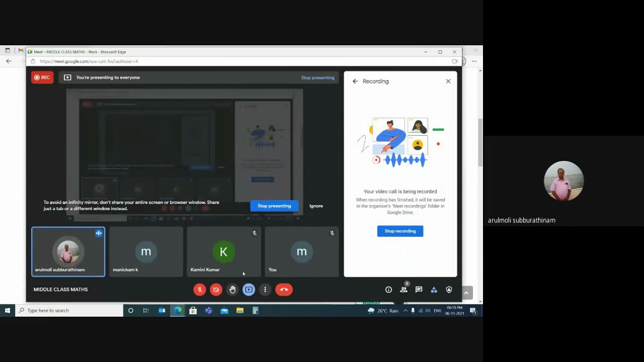Screen dimensions: 644x362
Task: Click Stop presenting link in top banner
Action: coord(317,77)
